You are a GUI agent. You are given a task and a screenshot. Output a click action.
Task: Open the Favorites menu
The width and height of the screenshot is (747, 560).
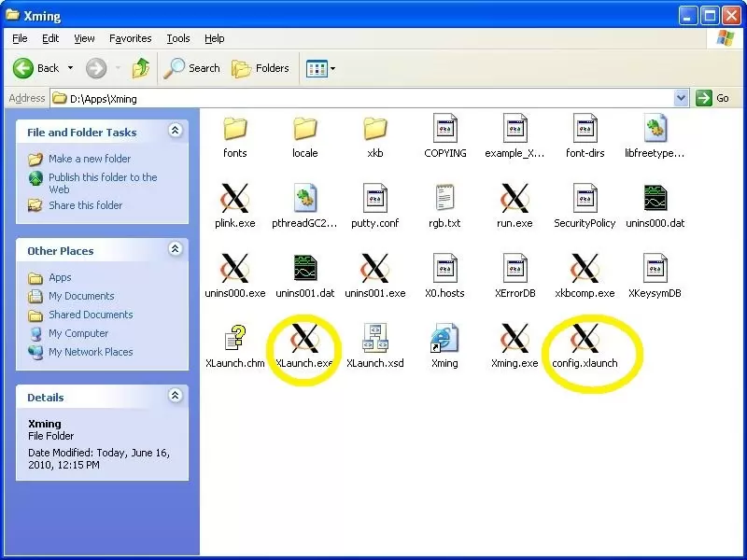130,38
